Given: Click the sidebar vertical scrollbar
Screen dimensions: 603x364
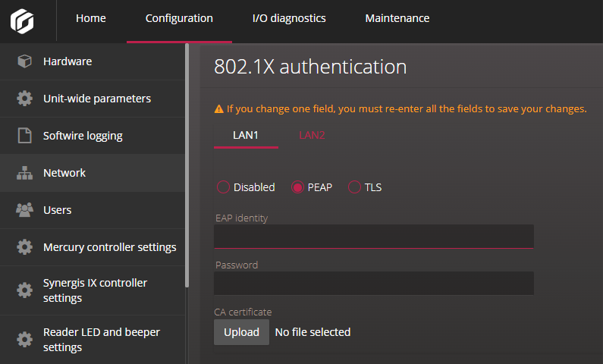Looking at the screenshot, I should (x=187, y=165).
